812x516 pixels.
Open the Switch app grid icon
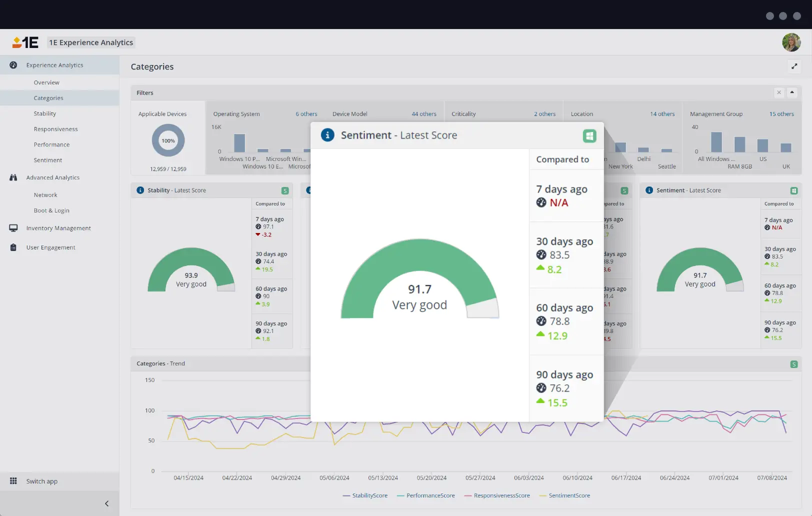point(14,481)
